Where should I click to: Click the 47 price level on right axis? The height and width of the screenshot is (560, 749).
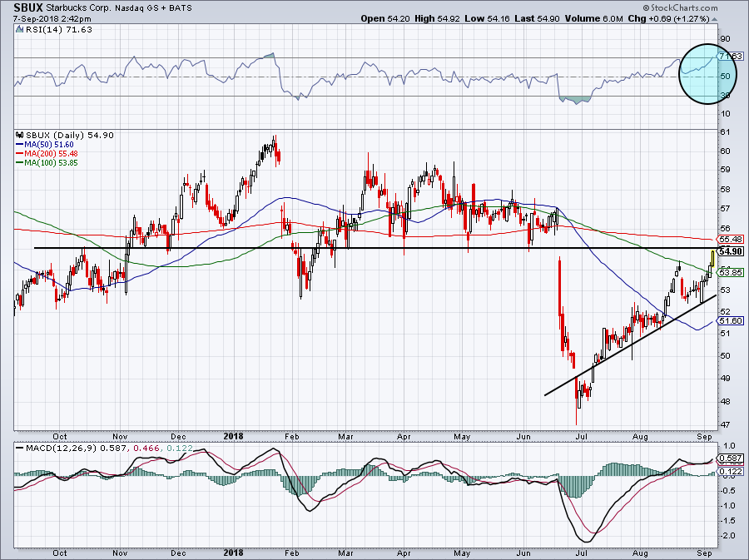click(725, 425)
